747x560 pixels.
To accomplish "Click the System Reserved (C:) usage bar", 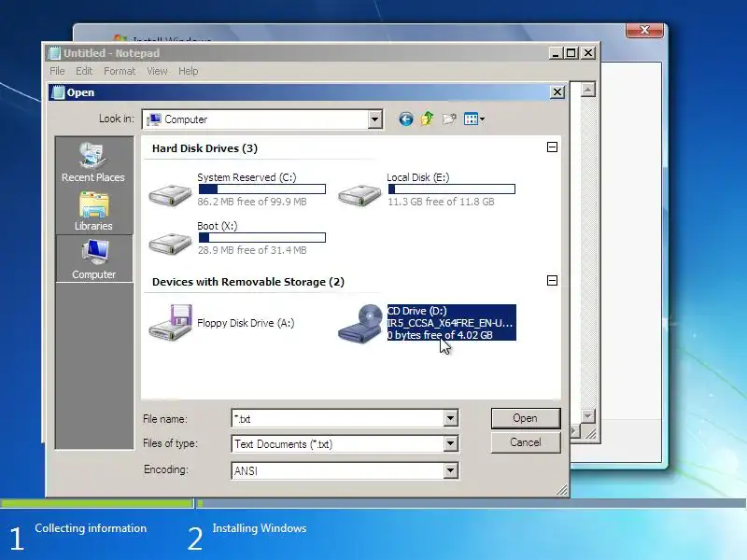I will point(262,189).
